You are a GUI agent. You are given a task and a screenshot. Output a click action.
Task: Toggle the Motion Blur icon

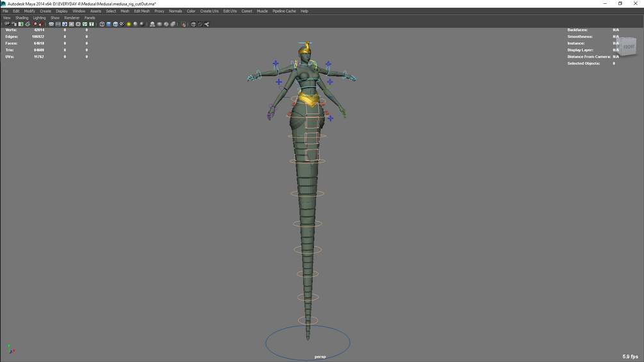coord(158,24)
